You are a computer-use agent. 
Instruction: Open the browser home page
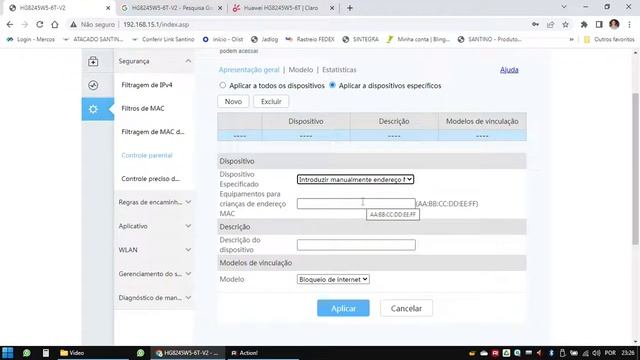click(55, 24)
